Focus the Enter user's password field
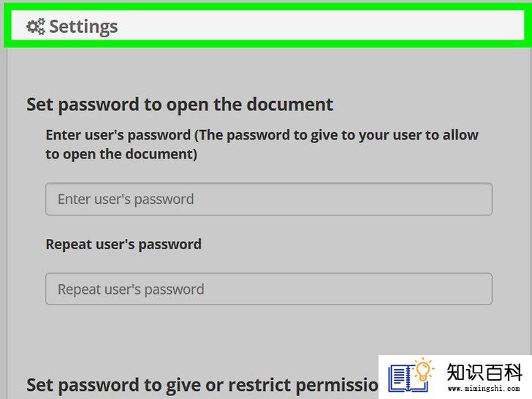 [x=269, y=199]
